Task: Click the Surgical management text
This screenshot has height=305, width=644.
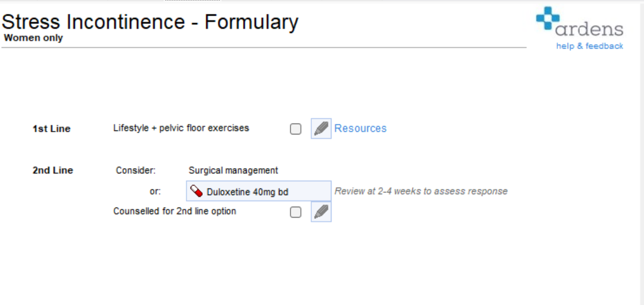Action: click(x=233, y=170)
